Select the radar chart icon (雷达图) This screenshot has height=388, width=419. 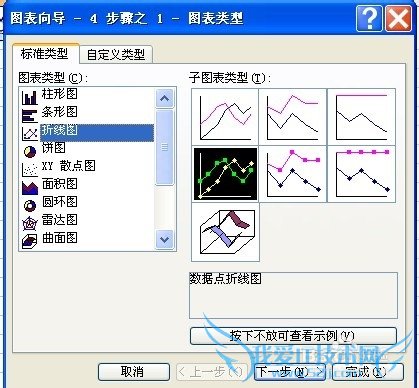pos(30,224)
